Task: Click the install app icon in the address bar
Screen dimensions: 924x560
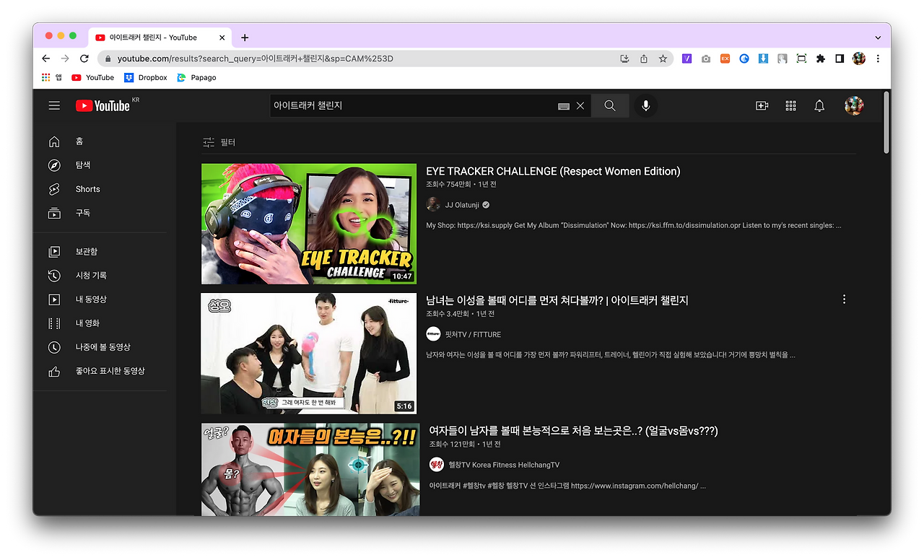Action: pyautogui.click(x=625, y=58)
